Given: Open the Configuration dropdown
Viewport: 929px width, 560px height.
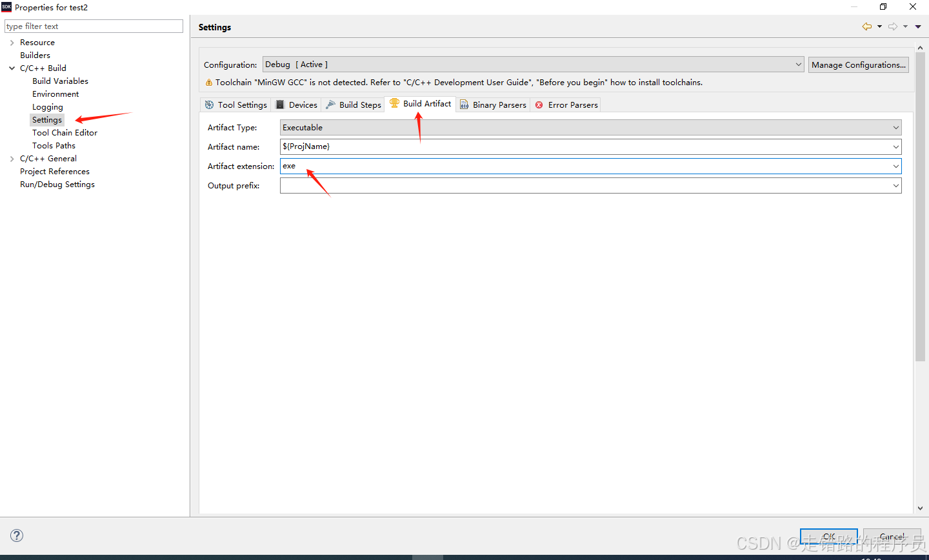Looking at the screenshot, I should coord(533,65).
